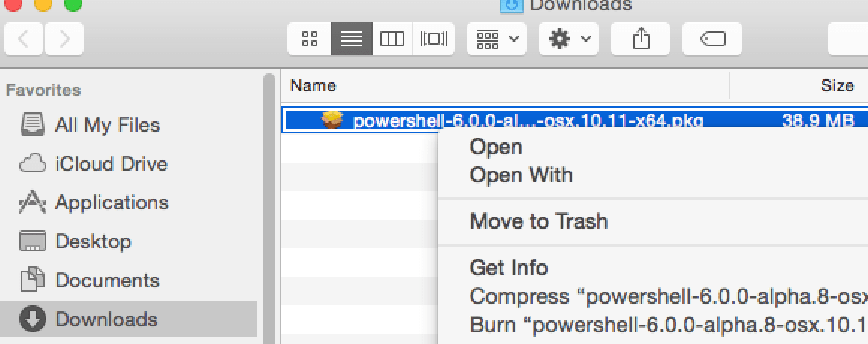Switch to Cover Flow view
Image resolution: width=868 pixels, height=344 pixels.
pyautogui.click(x=433, y=40)
